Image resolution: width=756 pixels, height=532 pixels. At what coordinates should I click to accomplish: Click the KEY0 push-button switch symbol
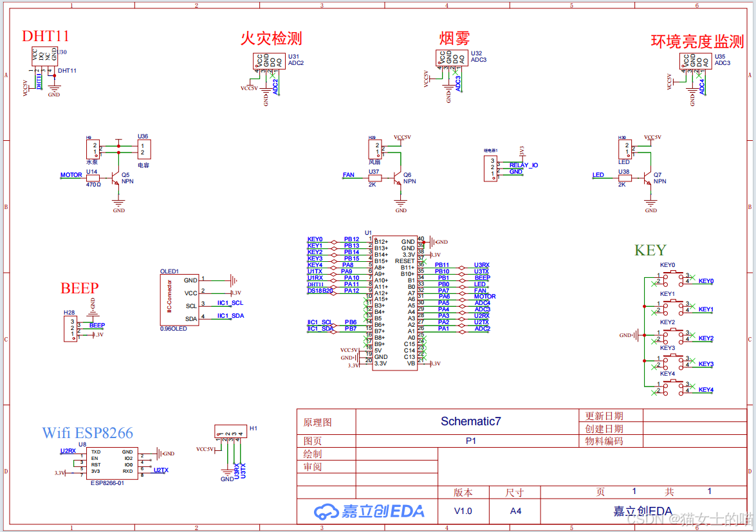tap(672, 279)
